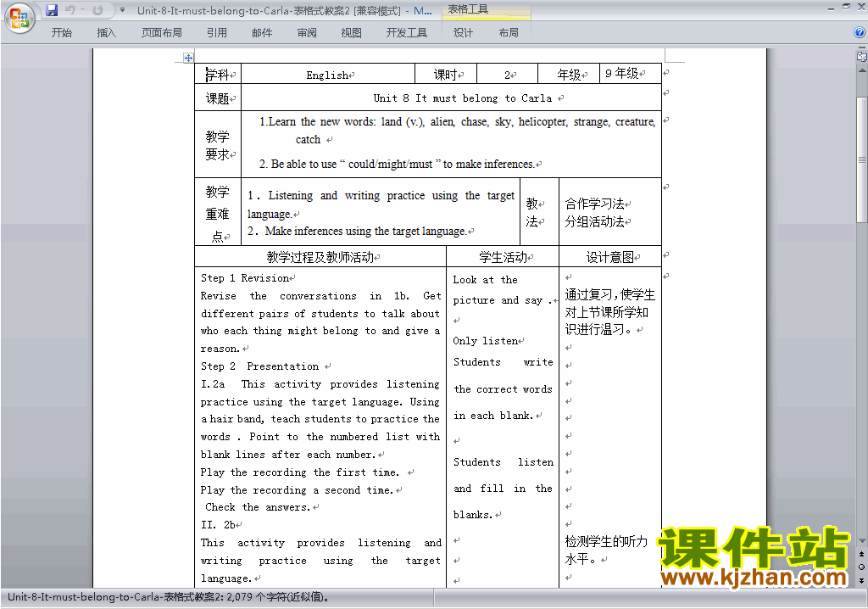Open the table tools 布局 tab

(509, 33)
